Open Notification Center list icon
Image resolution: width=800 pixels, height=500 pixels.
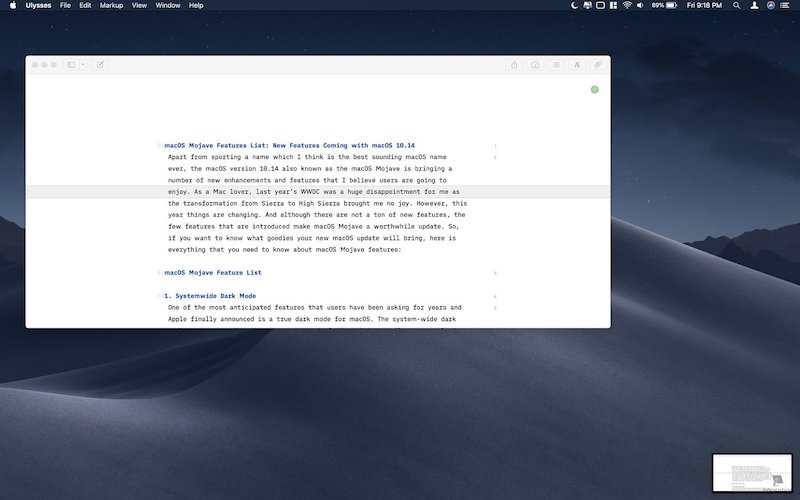pos(785,5)
